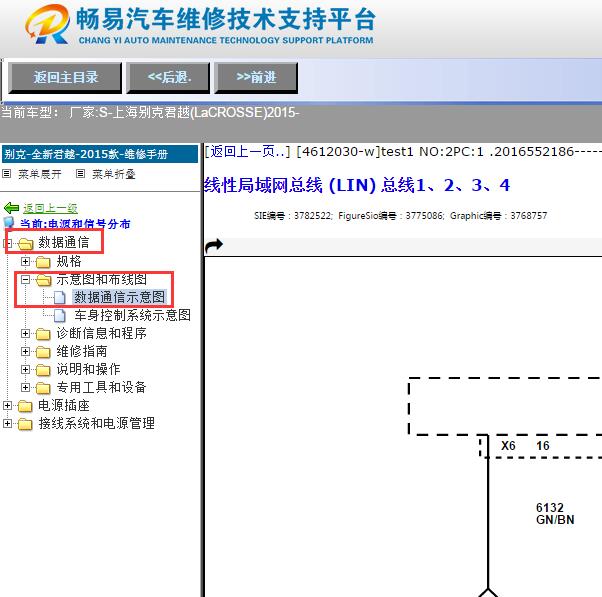The height and width of the screenshot is (597, 602).
Task: Select the 专用工具和设备 tree label
Action: tap(101, 387)
